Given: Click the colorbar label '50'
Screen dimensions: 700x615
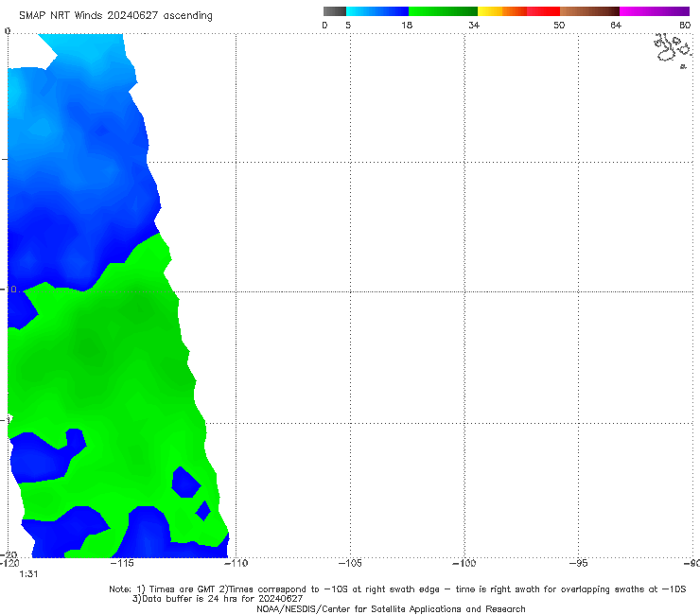Looking at the screenshot, I should pos(559,25).
